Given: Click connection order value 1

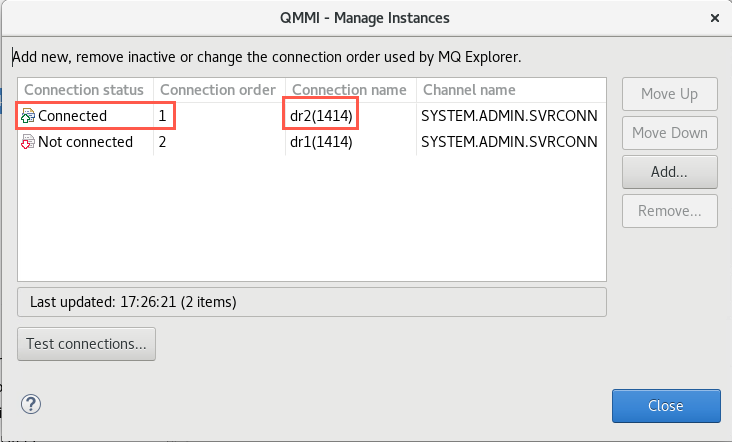Looking at the screenshot, I should coord(162,116).
